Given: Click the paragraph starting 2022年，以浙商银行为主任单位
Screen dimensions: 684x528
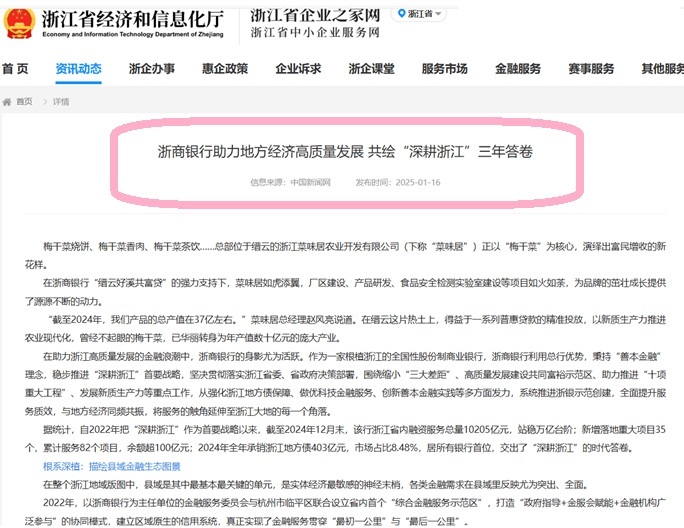Looking at the screenshot, I should (345, 512).
